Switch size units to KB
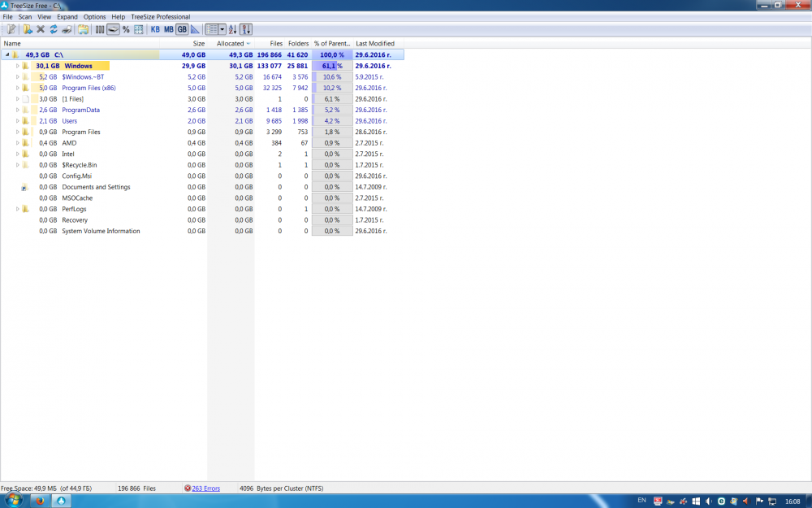The width and height of the screenshot is (812, 508). (155, 29)
